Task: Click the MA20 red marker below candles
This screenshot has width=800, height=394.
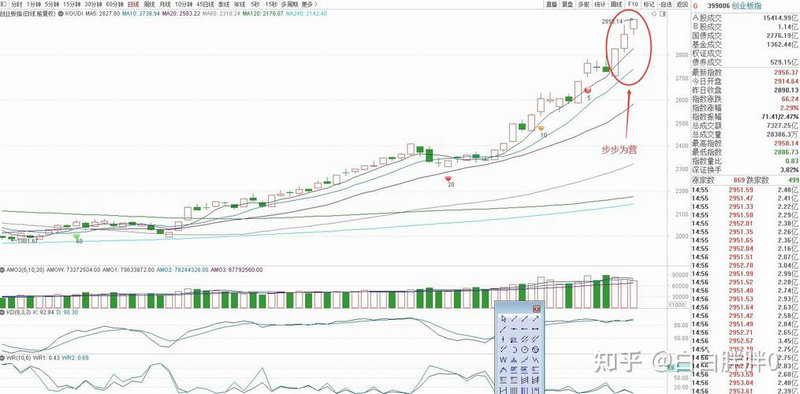Action: 449,179
